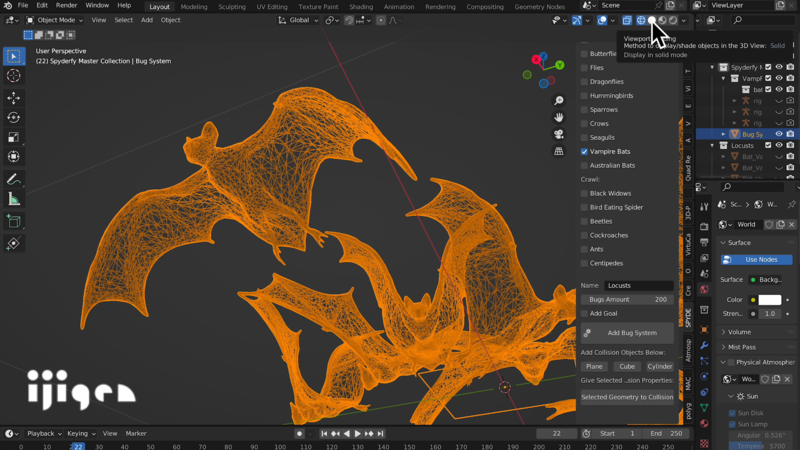Image resolution: width=800 pixels, height=450 pixels.
Task: Switch to the Shading workspace tab
Action: (x=361, y=7)
